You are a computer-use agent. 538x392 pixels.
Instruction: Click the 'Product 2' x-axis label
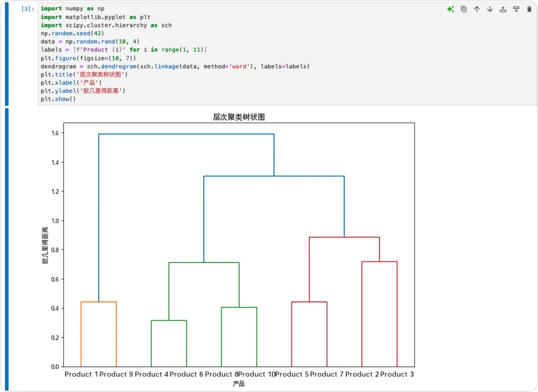point(362,374)
